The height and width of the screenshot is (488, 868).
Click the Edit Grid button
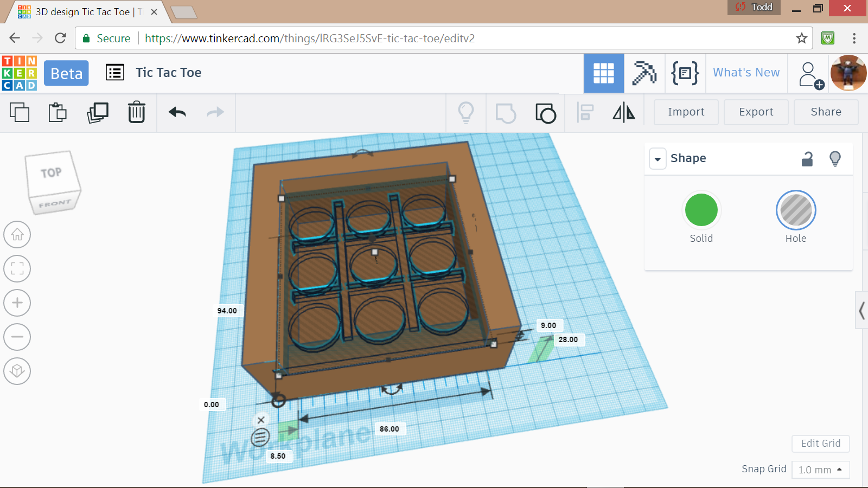pyautogui.click(x=821, y=444)
